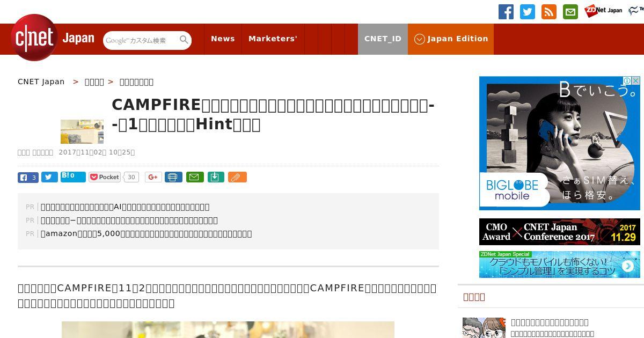Screen dimensions: 644x338
Task: Click the article headline containing CAMPFIRE and Hint
Action: coord(273,114)
